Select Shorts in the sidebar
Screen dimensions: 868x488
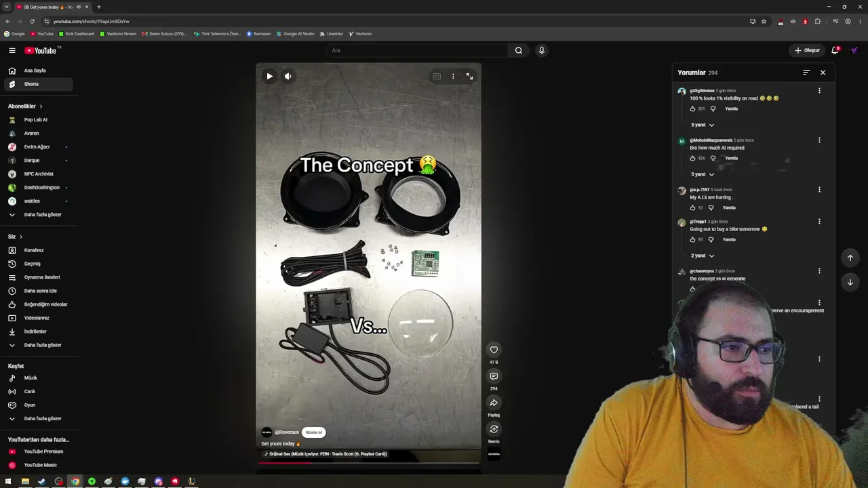(x=39, y=84)
